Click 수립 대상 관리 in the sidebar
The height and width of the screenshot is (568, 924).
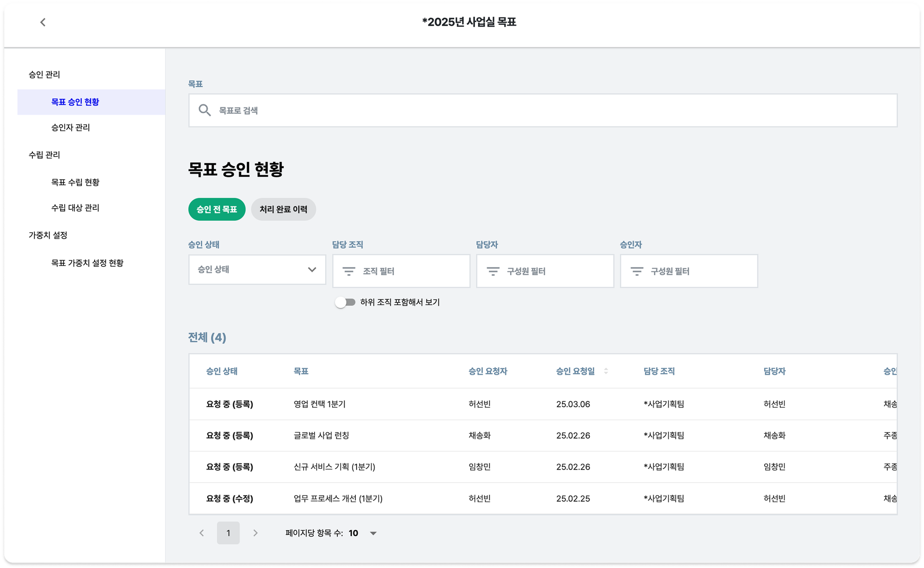(75, 208)
